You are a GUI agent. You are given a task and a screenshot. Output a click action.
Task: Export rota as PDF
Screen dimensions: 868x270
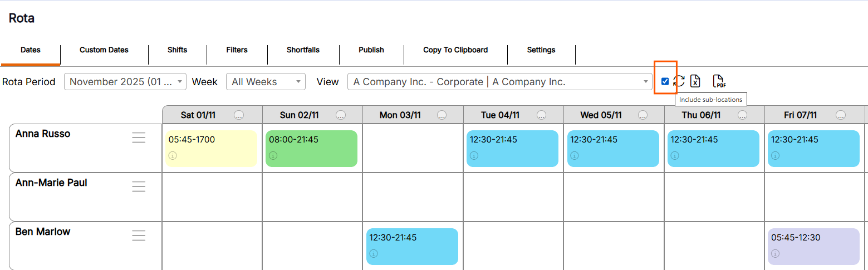click(x=719, y=81)
